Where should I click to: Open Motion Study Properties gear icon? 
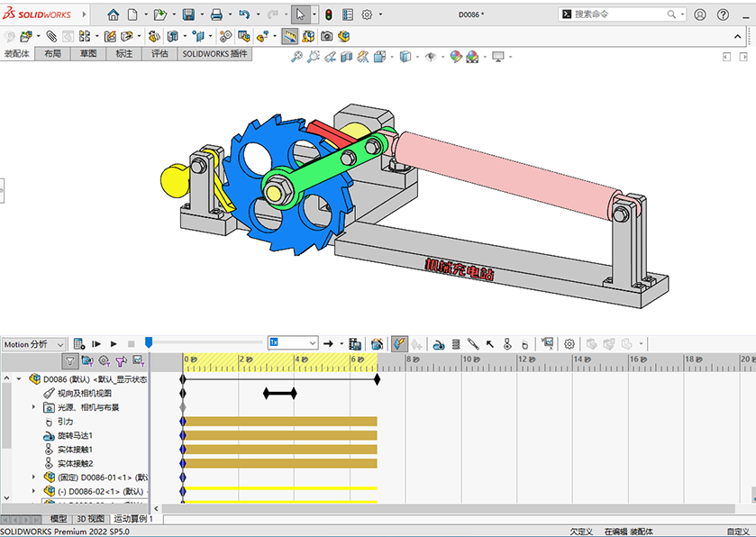click(569, 344)
